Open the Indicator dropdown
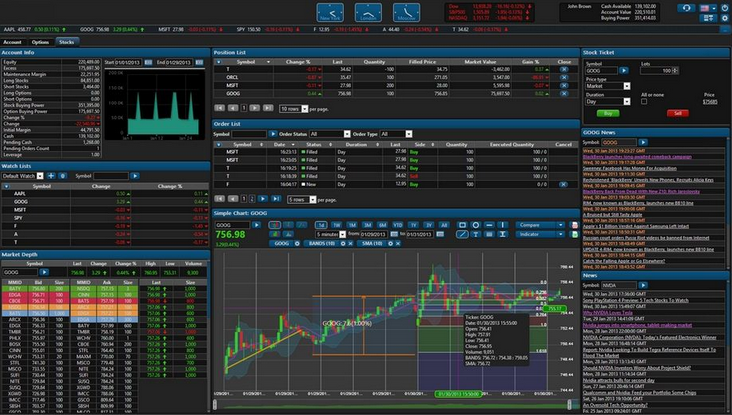The height and width of the screenshot is (415, 732). coord(540,234)
